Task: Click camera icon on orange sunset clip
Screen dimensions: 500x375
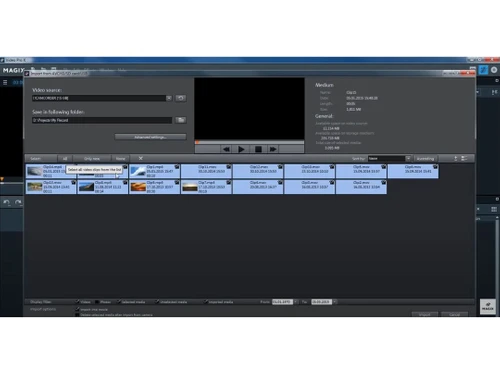Action: [x=177, y=183]
